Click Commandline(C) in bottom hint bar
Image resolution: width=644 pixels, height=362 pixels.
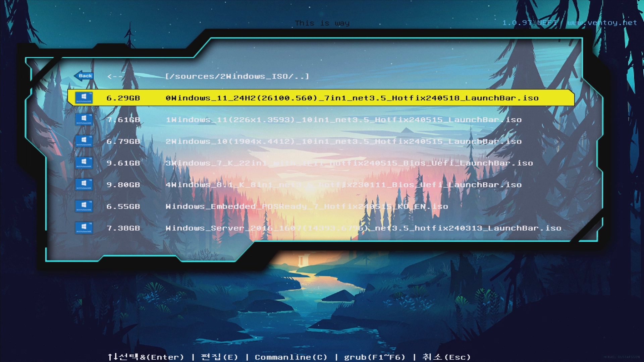(x=291, y=357)
